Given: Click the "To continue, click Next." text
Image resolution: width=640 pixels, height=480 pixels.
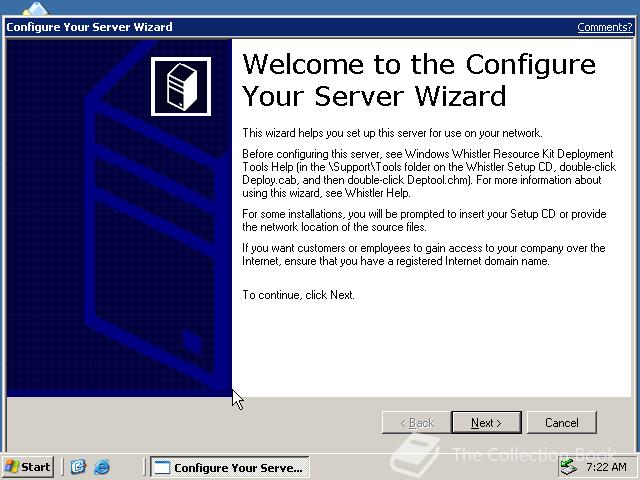Looking at the screenshot, I should tap(298, 295).
